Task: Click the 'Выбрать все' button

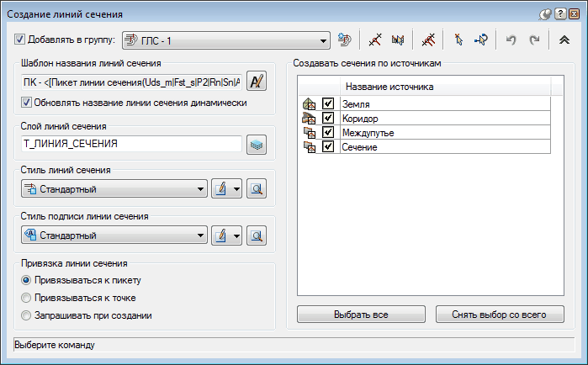Action: point(363,315)
